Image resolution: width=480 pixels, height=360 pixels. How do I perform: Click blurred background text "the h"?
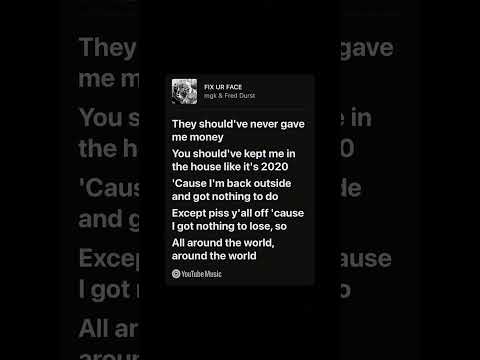pyautogui.click(x=108, y=148)
